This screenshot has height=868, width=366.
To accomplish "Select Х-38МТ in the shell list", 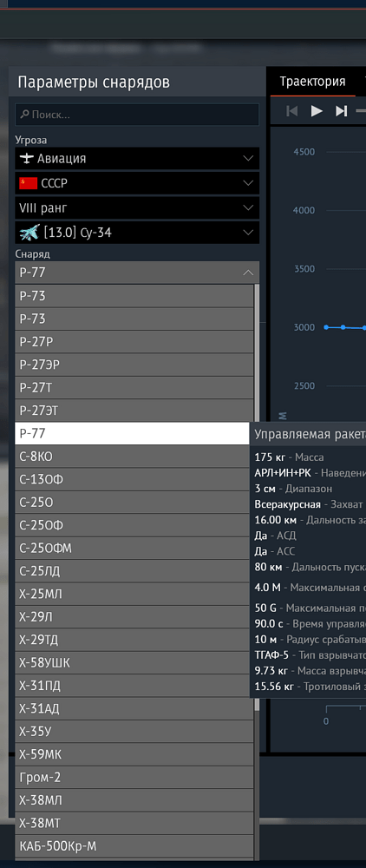I will coord(134,824).
